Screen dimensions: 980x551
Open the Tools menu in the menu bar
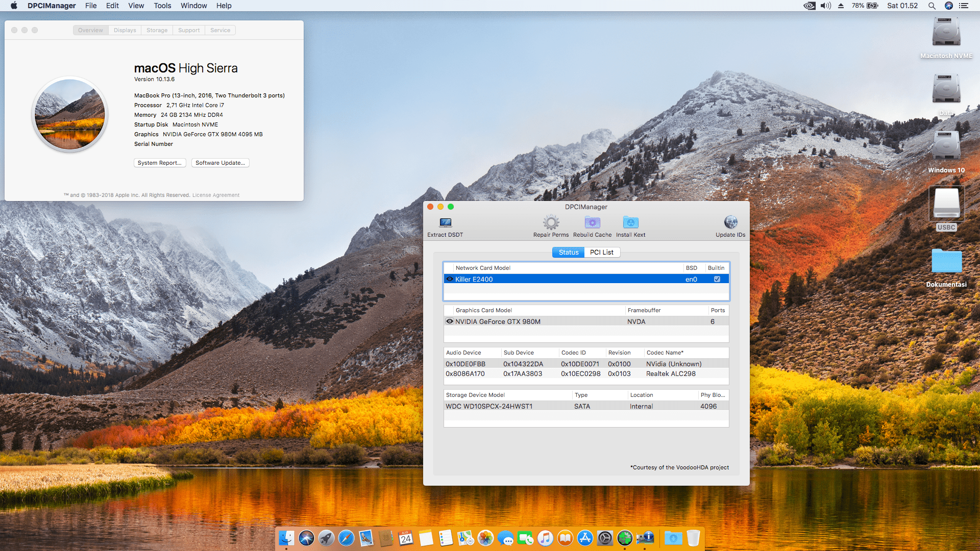click(162, 6)
